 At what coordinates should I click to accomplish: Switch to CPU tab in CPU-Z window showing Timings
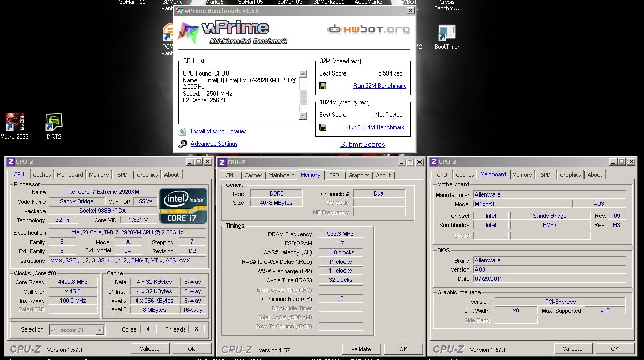click(231, 175)
